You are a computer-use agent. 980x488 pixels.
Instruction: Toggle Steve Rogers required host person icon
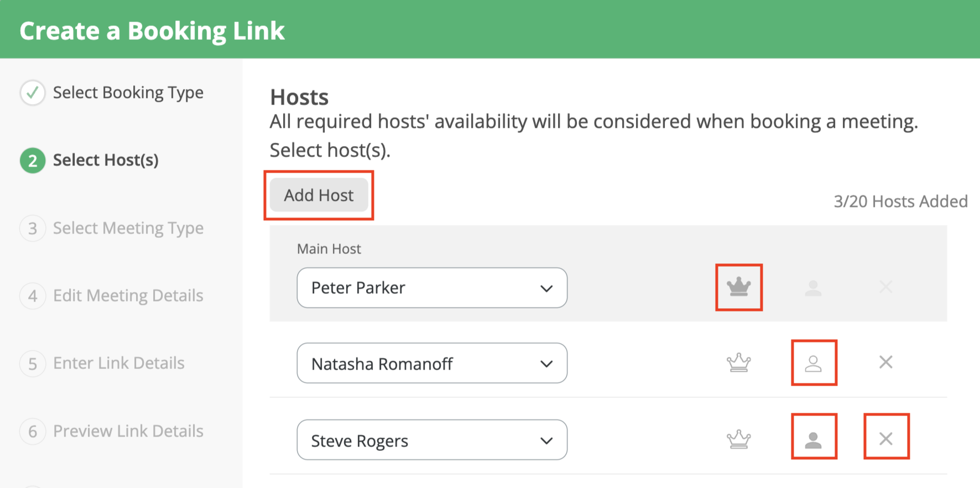tap(814, 439)
